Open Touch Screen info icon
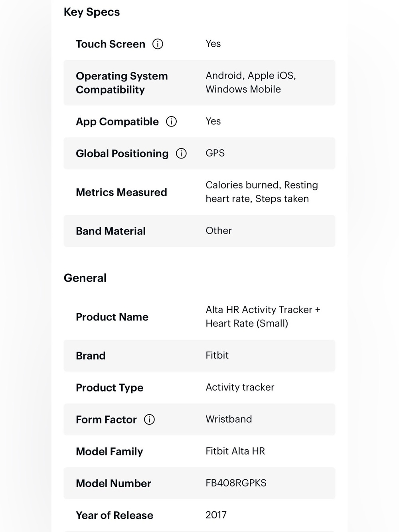This screenshot has width=399, height=532. pos(158,44)
